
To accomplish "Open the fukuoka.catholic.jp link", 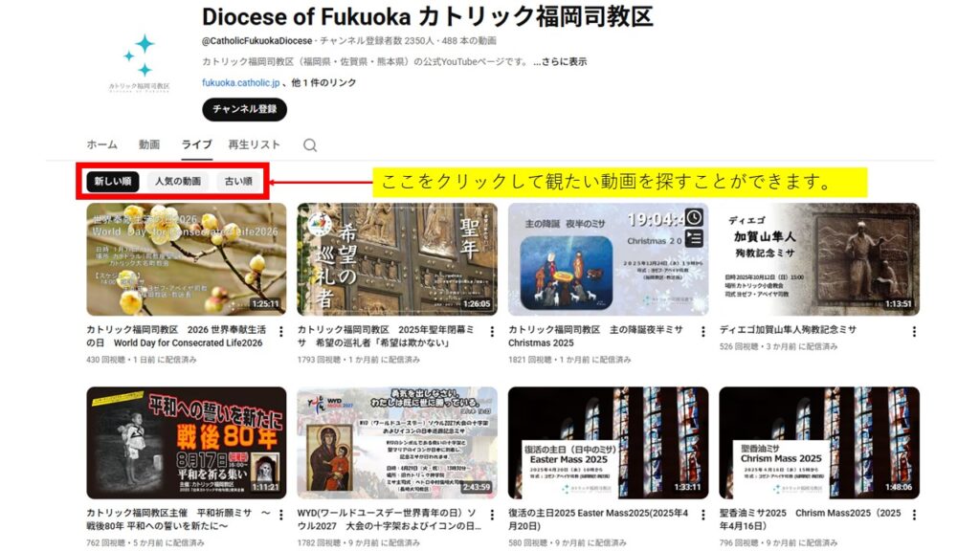I will point(240,82).
